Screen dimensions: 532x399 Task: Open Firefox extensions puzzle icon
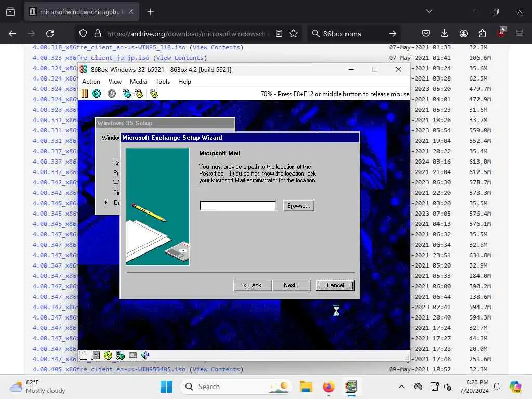tap(482, 33)
